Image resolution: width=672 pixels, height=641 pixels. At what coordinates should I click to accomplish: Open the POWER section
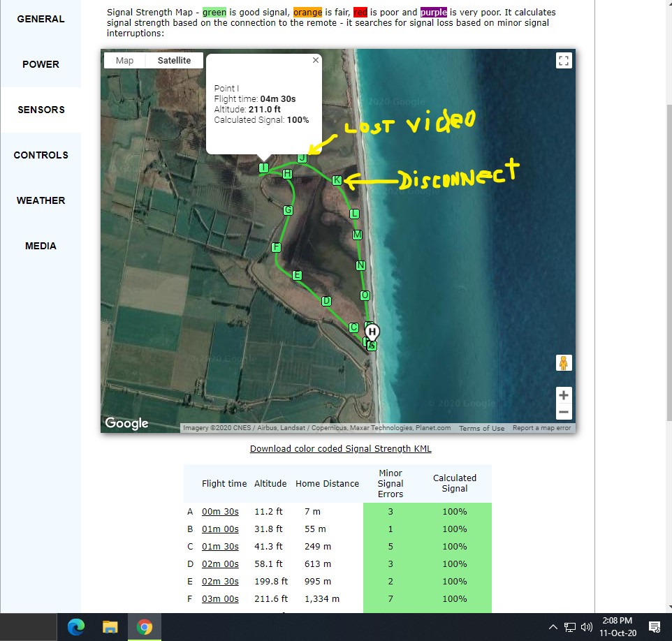pyautogui.click(x=41, y=64)
